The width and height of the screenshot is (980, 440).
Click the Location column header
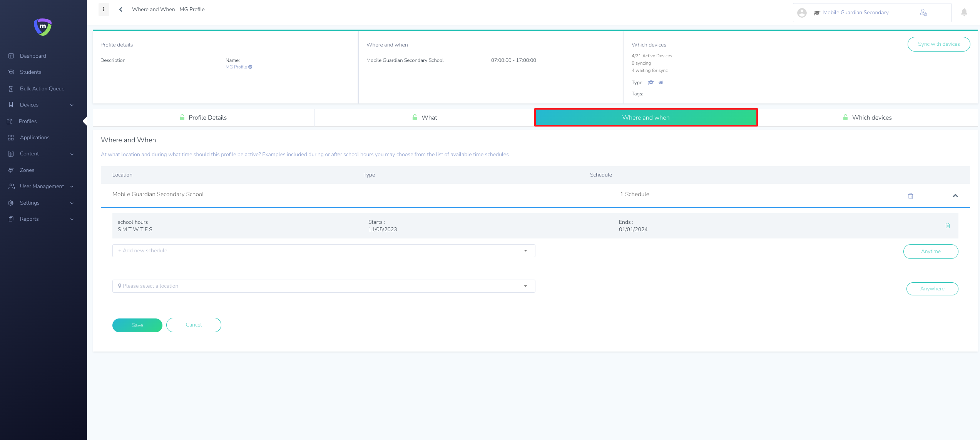122,175
